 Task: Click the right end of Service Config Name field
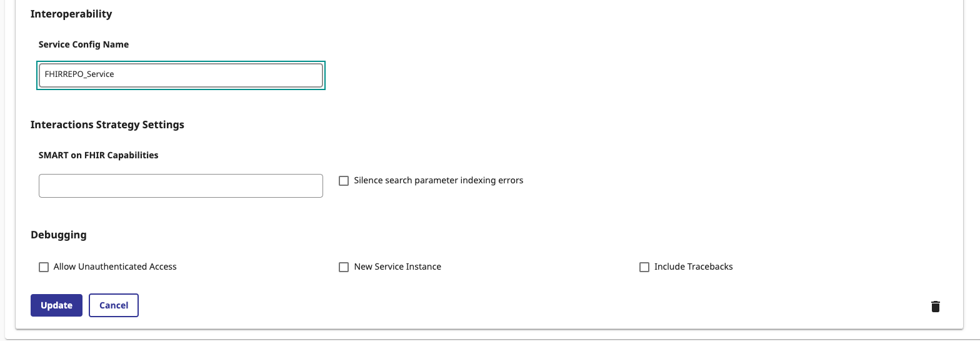click(x=312, y=75)
